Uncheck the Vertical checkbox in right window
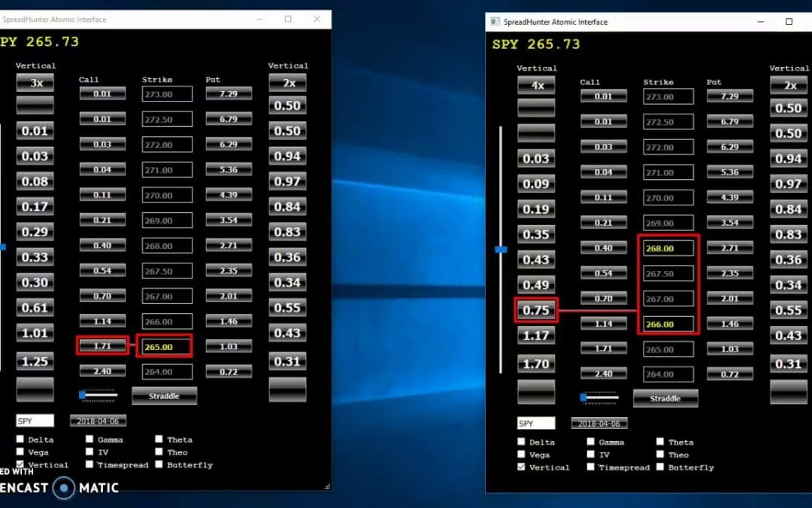The height and width of the screenshot is (508, 812). 522,467
